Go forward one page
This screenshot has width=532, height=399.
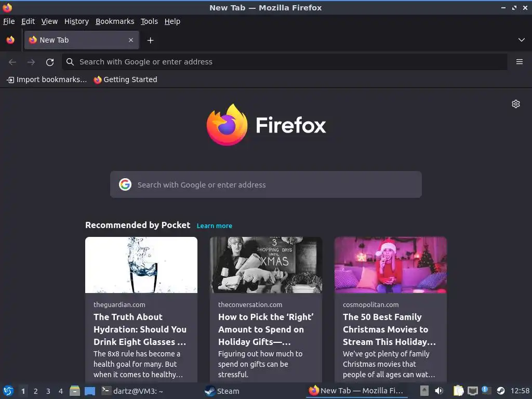click(x=31, y=62)
